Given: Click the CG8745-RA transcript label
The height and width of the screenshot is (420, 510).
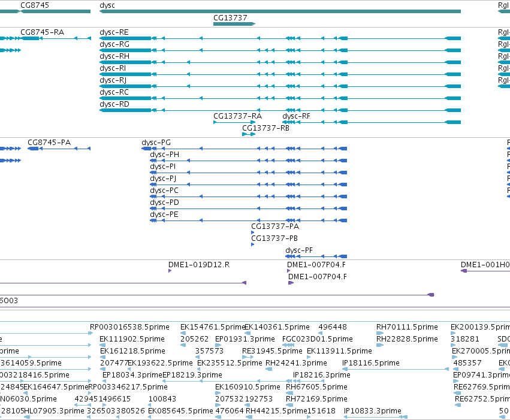Looking at the screenshot, I should click(43, 32).
